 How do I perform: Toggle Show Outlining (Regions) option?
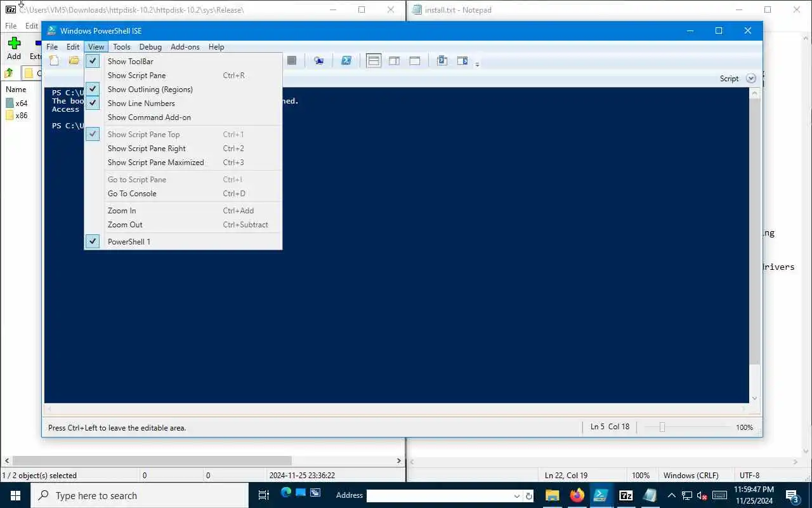tap(183, 90)
